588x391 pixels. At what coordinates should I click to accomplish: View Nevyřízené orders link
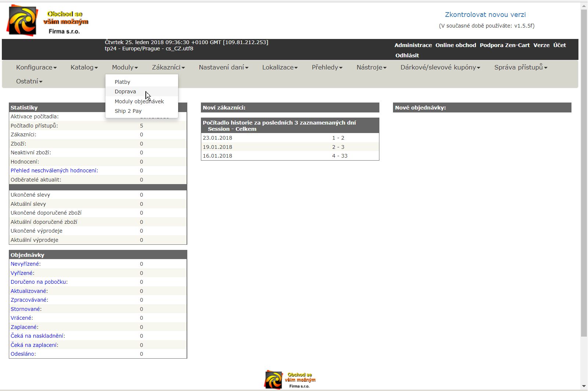pos(25,264)
